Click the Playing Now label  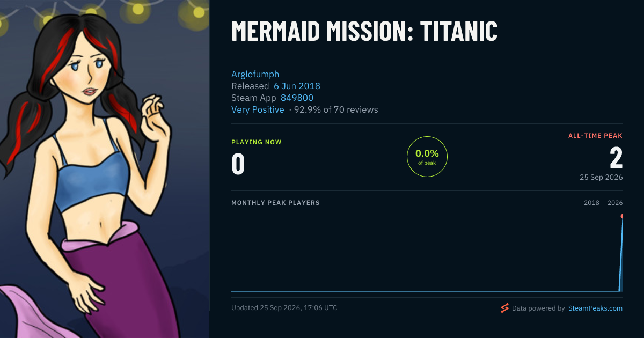point(257,142)
